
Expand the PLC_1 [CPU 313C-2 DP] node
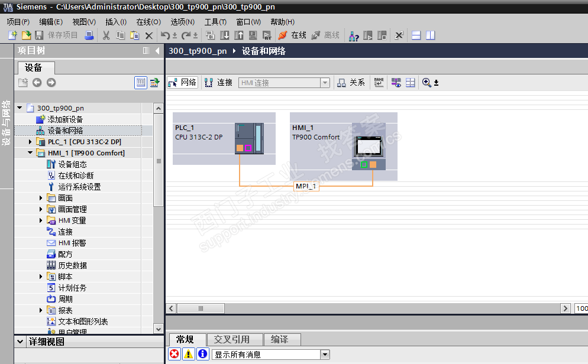pos(30,142)
